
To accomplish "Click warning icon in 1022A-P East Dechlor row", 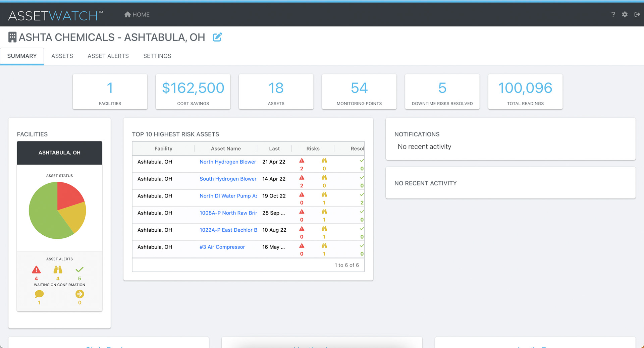I will coord(302,229).
